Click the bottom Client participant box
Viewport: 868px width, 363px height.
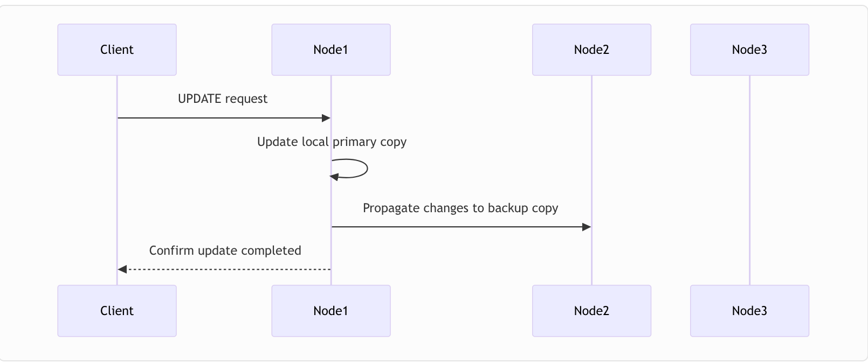(117, 311)
